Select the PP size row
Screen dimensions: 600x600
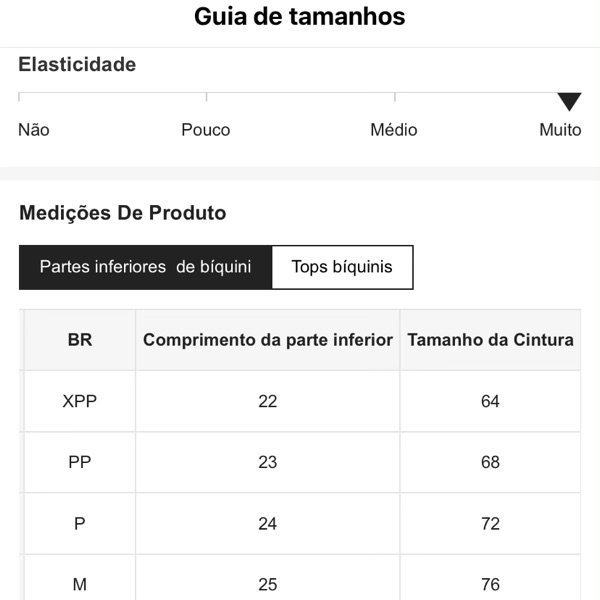click(80, 462)
